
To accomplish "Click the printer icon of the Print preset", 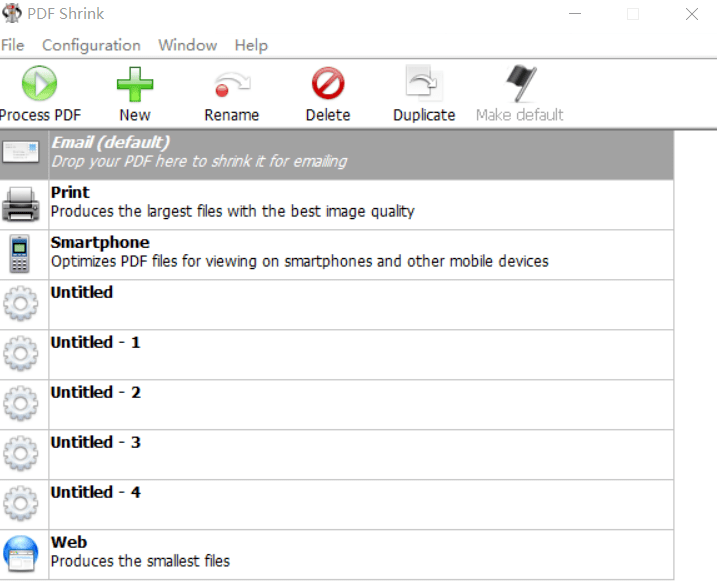I will (x=21, y=204).
